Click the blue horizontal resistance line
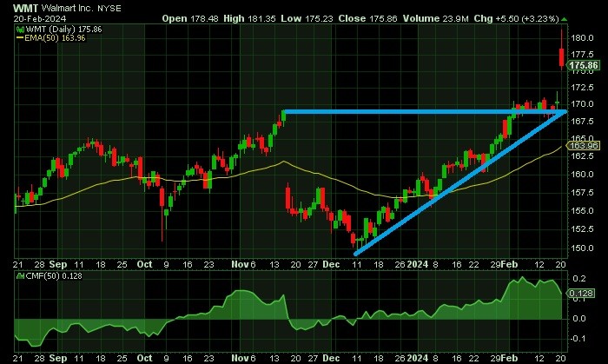This screenshot has height=364, width=608. pos(425,112)
